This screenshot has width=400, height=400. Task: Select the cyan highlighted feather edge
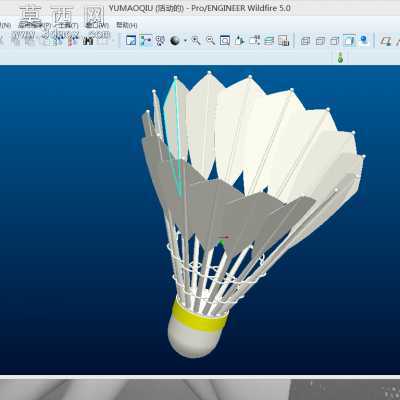177,133
